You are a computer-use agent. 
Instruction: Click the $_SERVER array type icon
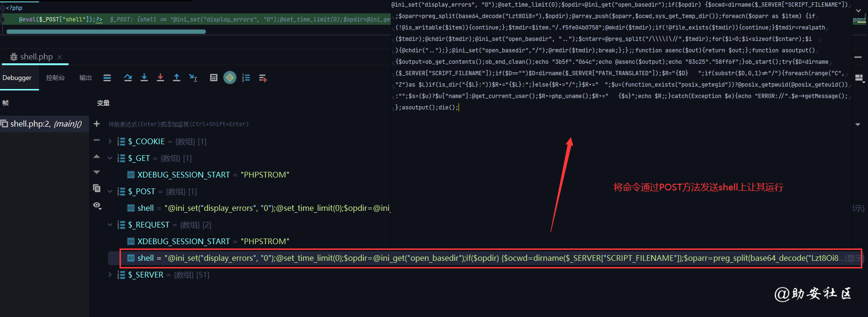(121, 275)
